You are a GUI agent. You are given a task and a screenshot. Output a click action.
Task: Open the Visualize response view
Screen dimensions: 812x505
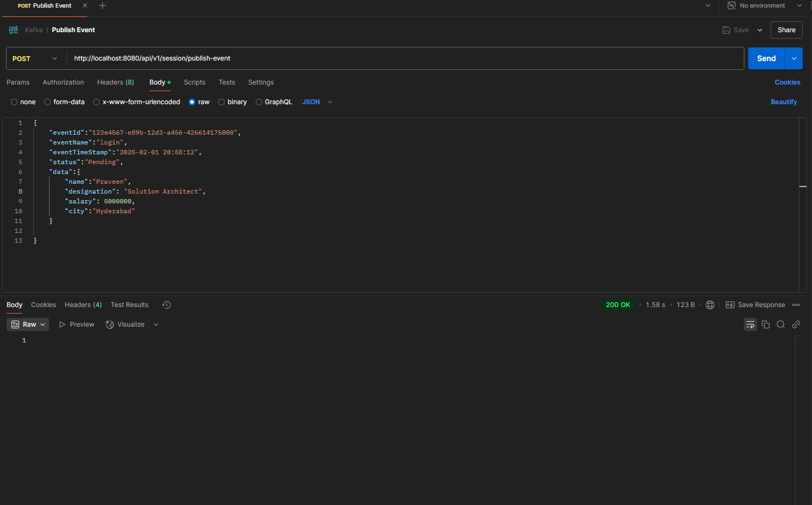125,324
